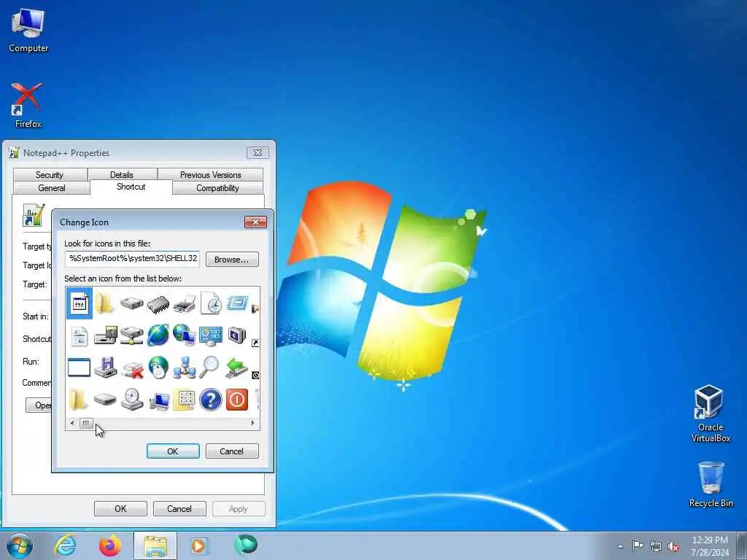Show hidden system tray icons
Screen dimensions: 747x560
click(620, 547)
